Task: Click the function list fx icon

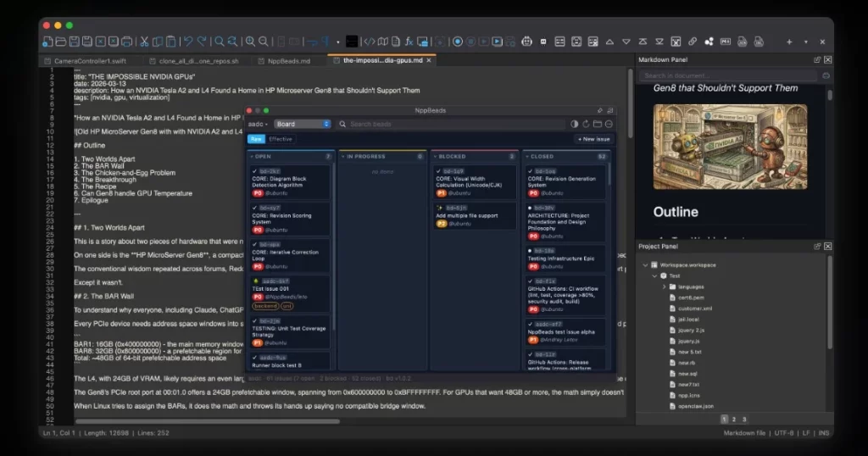Action: (x=409, y=42)
